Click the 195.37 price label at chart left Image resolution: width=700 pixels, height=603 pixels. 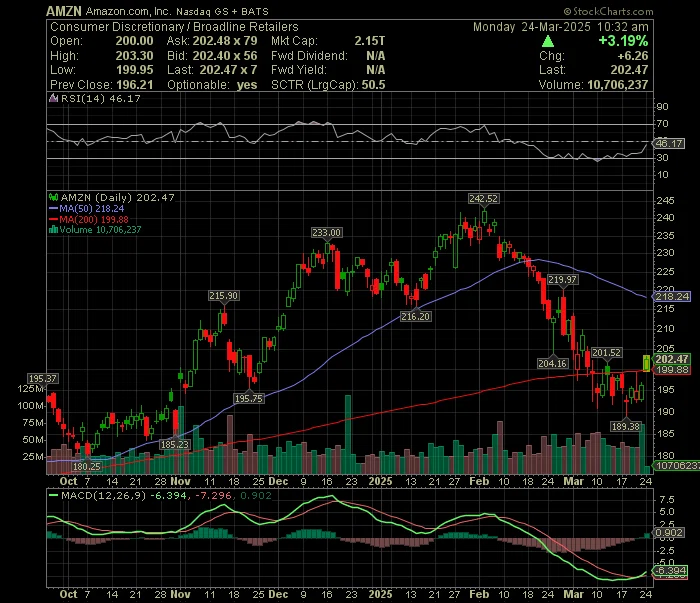coord(43,378)
